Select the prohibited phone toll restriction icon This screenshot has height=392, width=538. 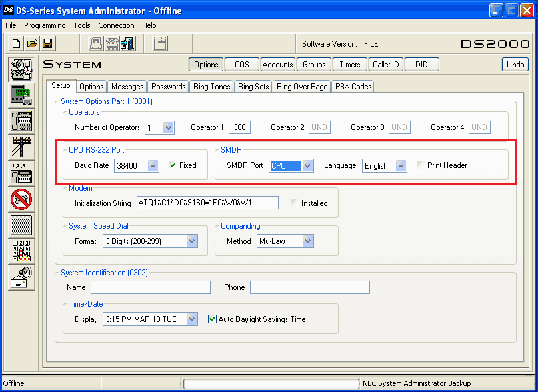21,199
